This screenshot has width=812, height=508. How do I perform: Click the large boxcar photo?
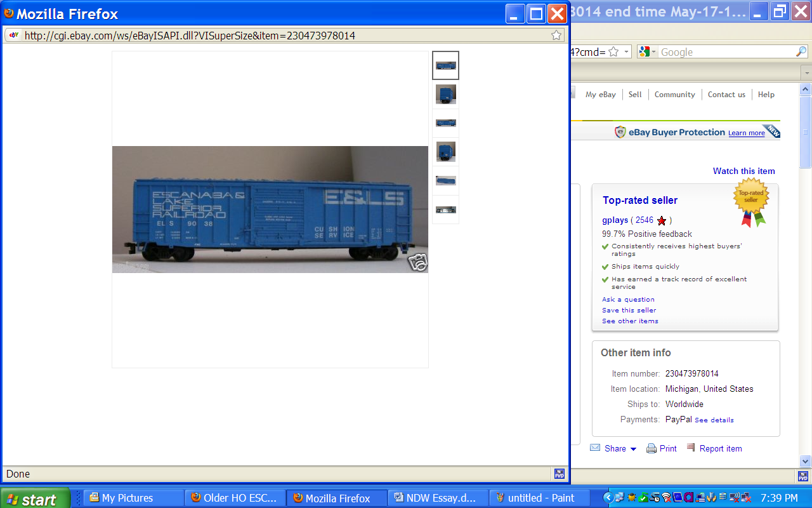(270, 210)
